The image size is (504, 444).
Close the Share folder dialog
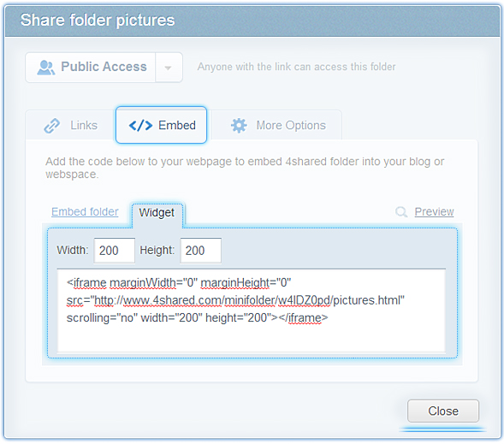(443, 411)
